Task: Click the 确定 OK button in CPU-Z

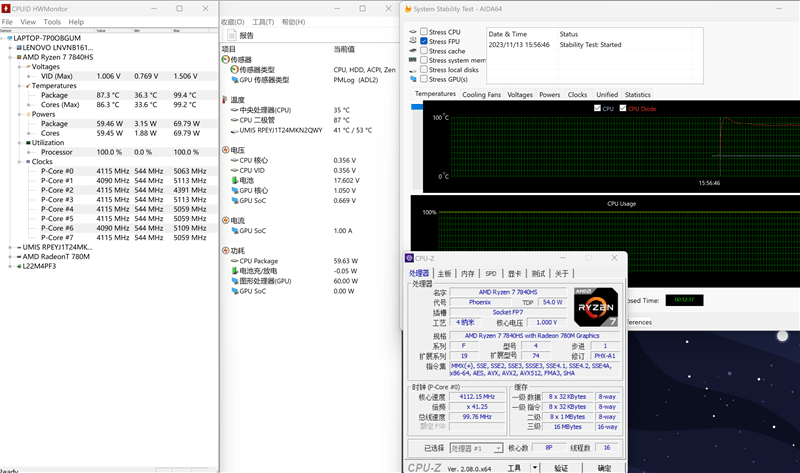Action: click(604, 467)
